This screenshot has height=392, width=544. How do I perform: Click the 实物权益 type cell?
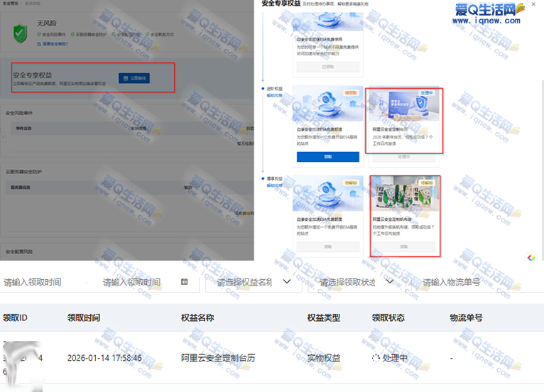[324, 358]
